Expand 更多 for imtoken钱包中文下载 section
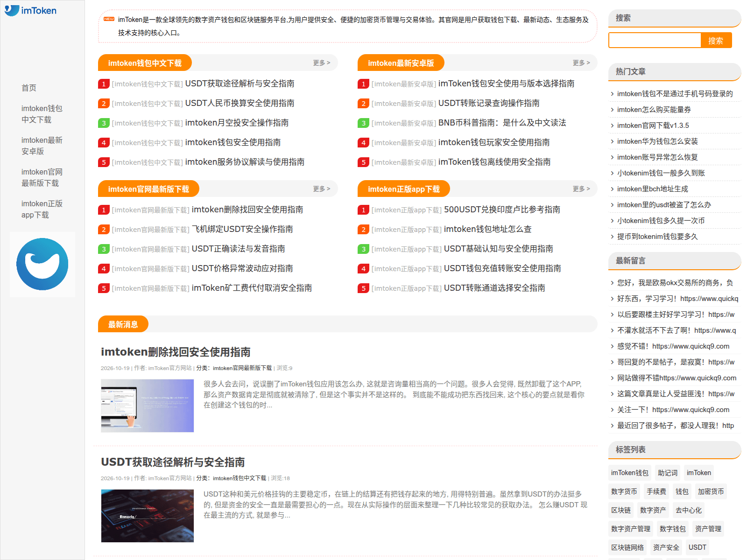This screenshot has height=560, width=747. coord(322,63)
